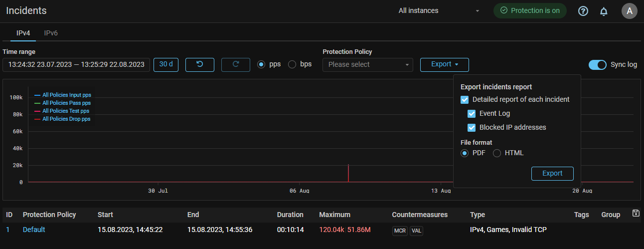This screenshot has width=644, height=249.
Task: Click the MCR countermeasure badge
Action: [x=400, y=230]
